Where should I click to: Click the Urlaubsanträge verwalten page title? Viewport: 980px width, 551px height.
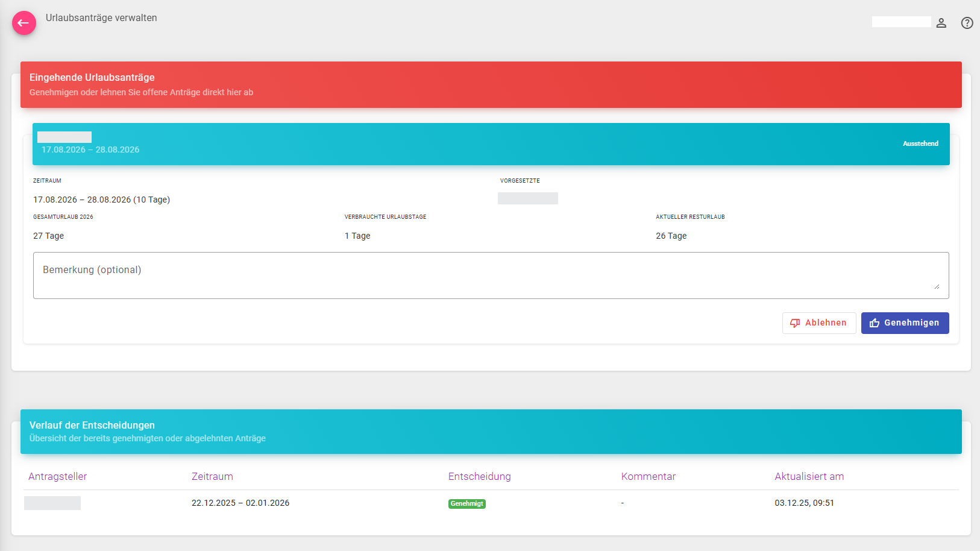coord(101,18)
